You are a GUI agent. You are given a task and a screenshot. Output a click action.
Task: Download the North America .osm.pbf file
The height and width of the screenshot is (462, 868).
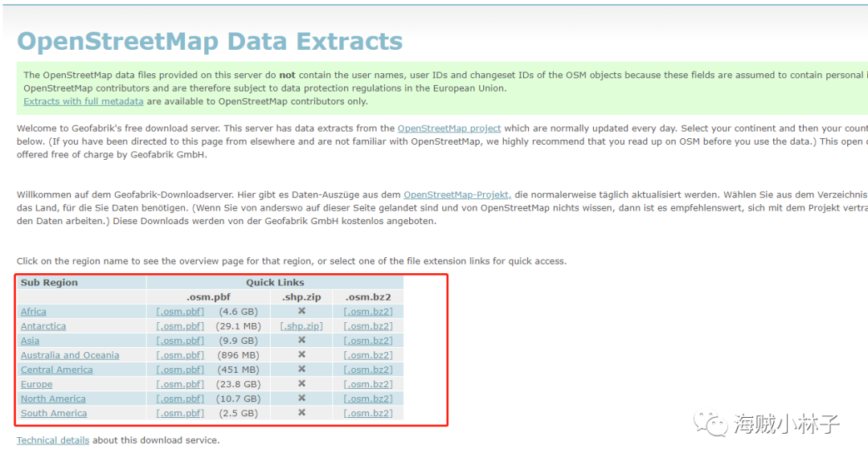tap(180, 399)
